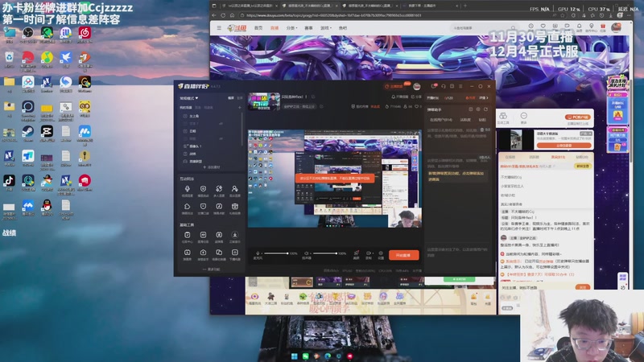Click the music note interactive tool icon
Image resolution: width=644 pixels, height=362 pixels.
(x=219, y=207)
